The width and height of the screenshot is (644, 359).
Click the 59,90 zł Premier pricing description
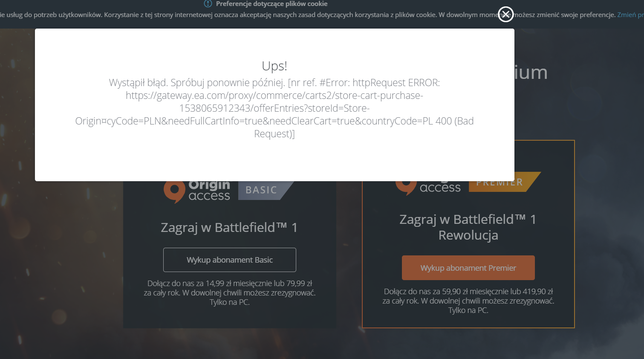click(x=468, y=301)
